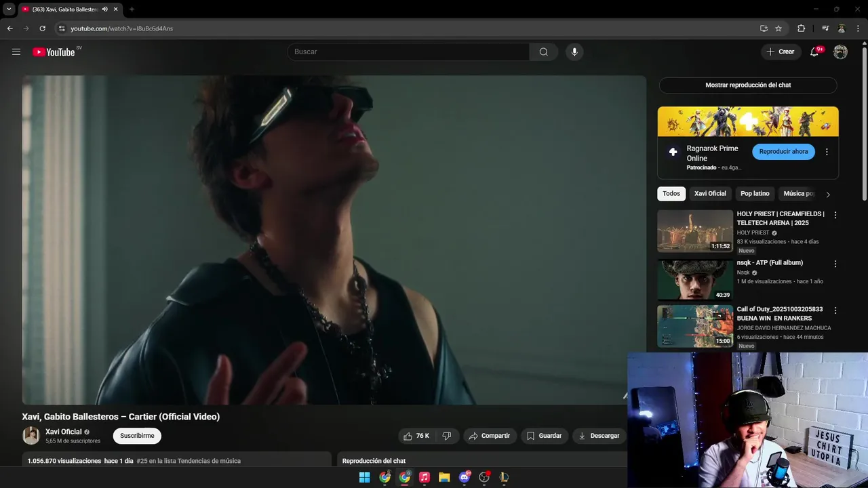Select the Pop latino filter chip
The height and width of the screenshot is (488, 868).
point(755,194)
